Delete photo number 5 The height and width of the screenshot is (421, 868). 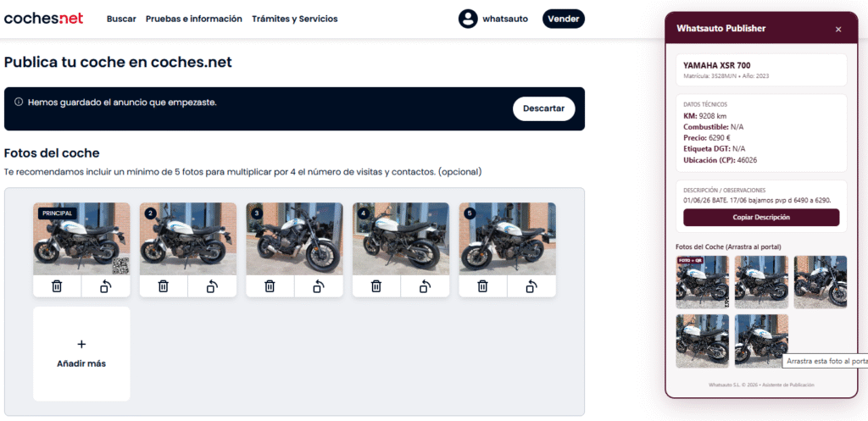(x=482, y=286)
